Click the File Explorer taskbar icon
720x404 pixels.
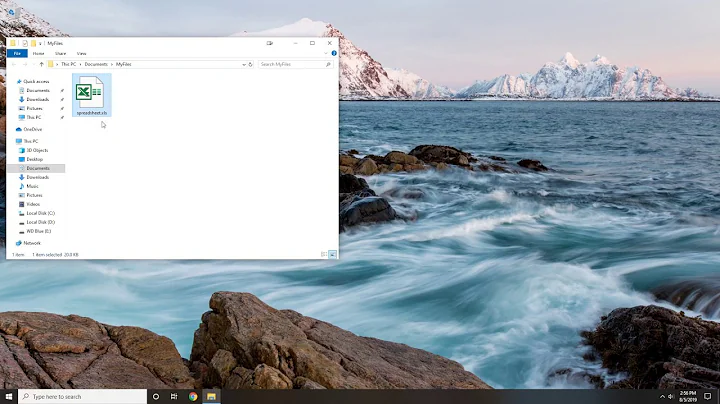tap(211, 397)
